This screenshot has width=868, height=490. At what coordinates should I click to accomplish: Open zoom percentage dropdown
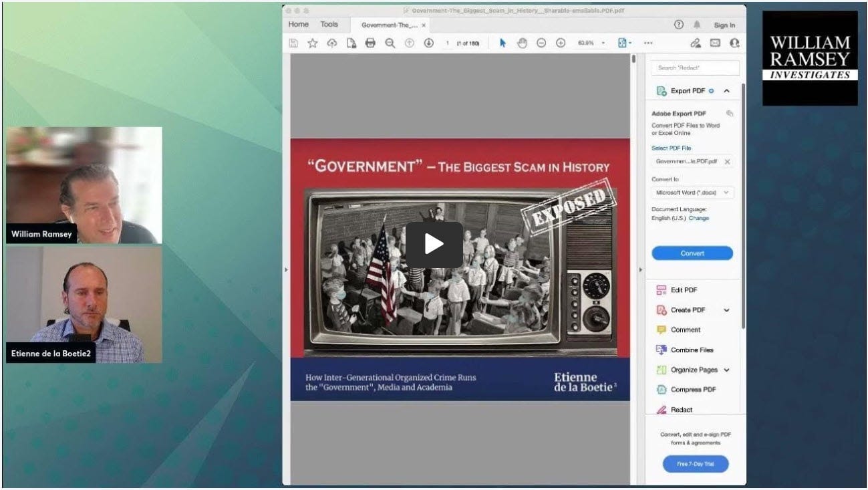tap(591, 43)
